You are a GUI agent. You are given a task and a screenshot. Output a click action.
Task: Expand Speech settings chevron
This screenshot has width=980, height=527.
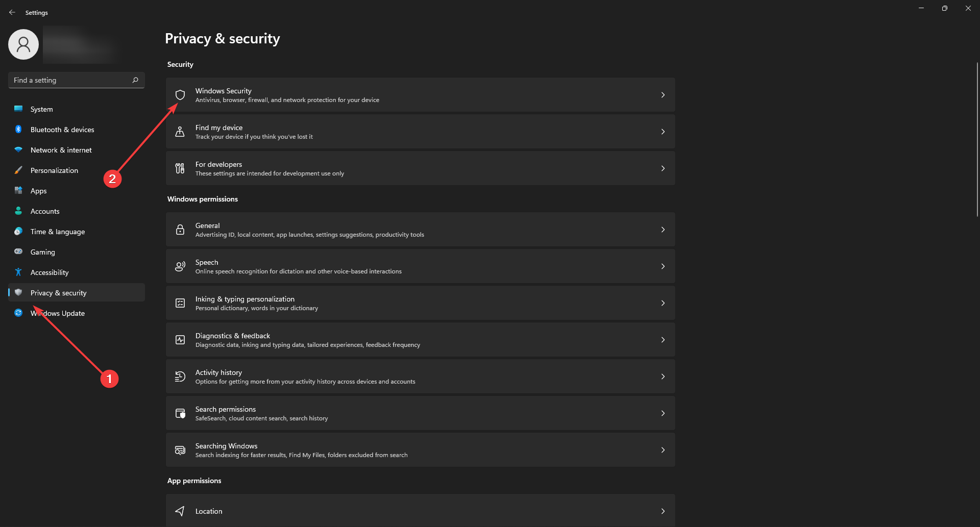pyautogui.click(x=663, y=266)
